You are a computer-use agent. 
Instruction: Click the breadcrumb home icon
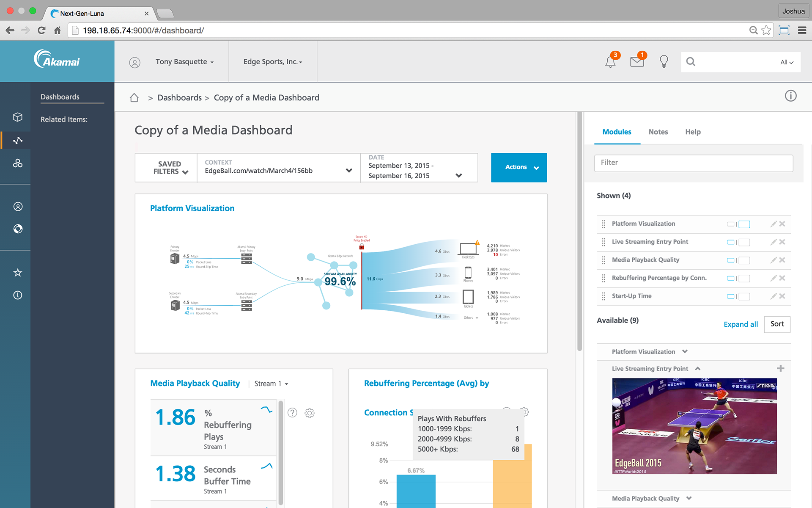[134, 98]
